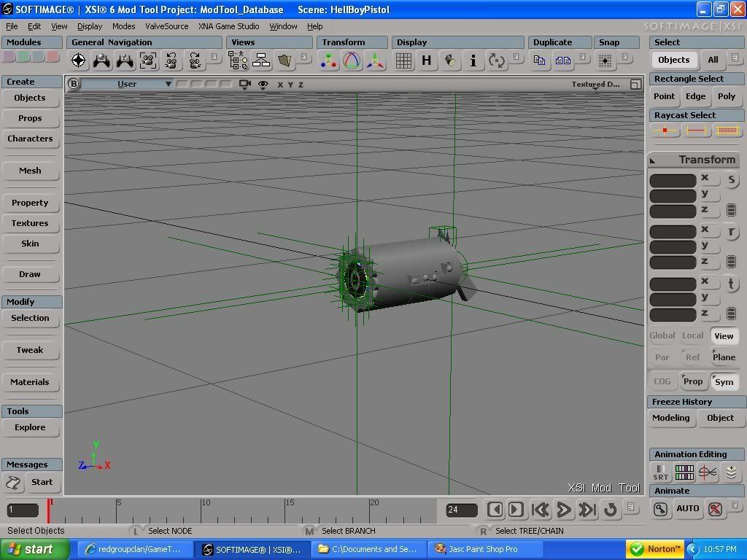The image size is (747, 560).
Task: Open the dopesheet icon in Animation Editing
Action: pos(684,472)
